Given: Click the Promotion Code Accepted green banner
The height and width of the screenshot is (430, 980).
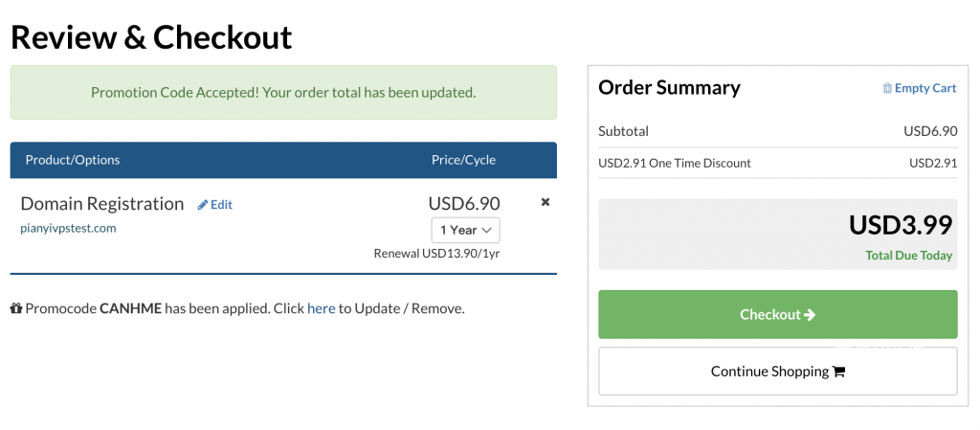Looking at the screenshot, I should pos(283,93).
